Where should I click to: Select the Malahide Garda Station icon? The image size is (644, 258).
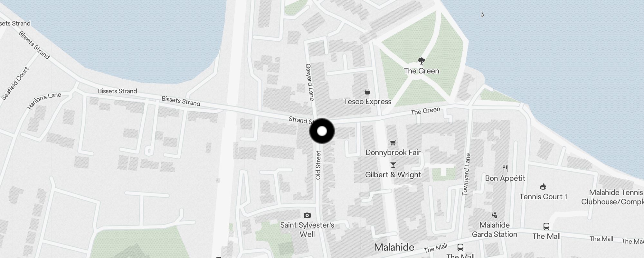[x=494, y=215]
